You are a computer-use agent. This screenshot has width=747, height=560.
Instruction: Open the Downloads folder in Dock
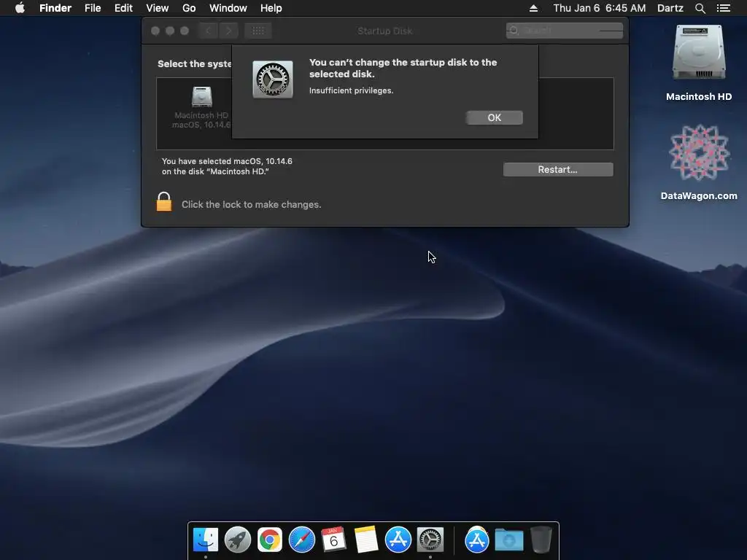[508, 540]
